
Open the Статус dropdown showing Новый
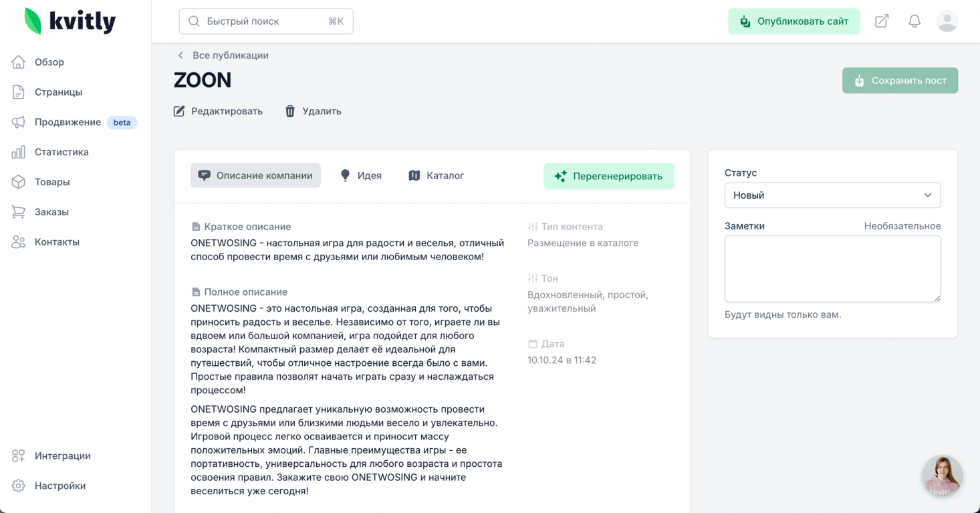coord(832,195)
